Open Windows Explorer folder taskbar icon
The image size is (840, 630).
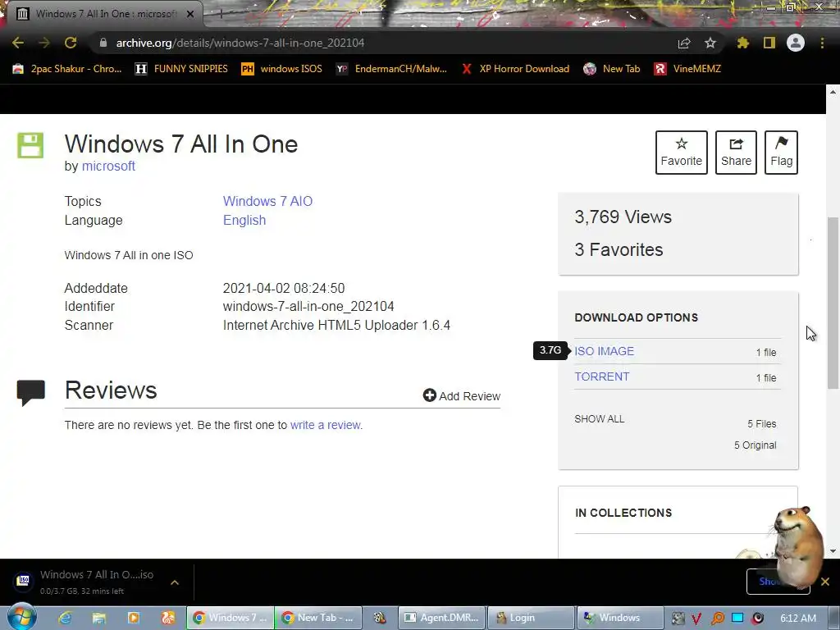(99, 618)
